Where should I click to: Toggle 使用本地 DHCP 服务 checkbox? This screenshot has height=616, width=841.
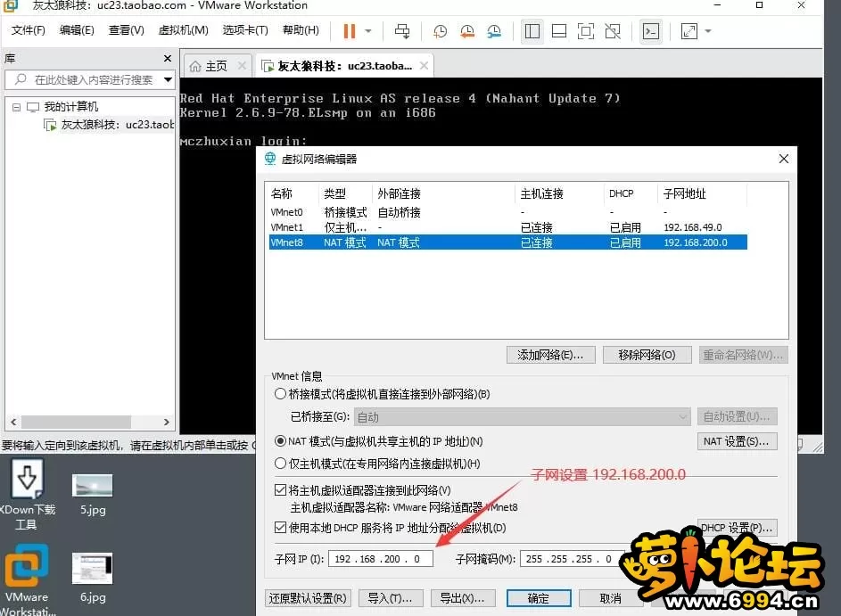(x=280, y=528)
